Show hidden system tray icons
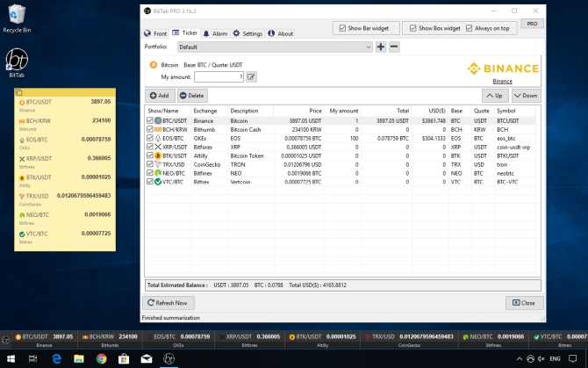Viewport: 588px width, 368px height. tap(520, 359)
